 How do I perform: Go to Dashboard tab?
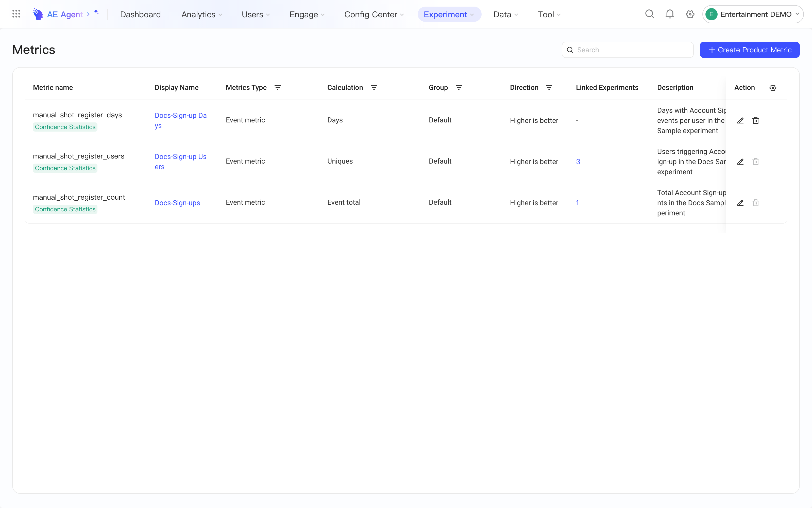pos(140,14)
